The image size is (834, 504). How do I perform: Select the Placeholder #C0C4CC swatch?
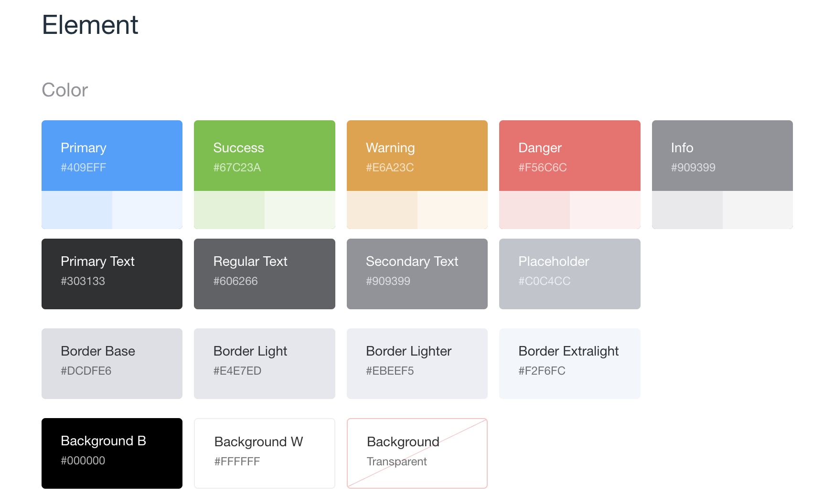click(569, 274)
